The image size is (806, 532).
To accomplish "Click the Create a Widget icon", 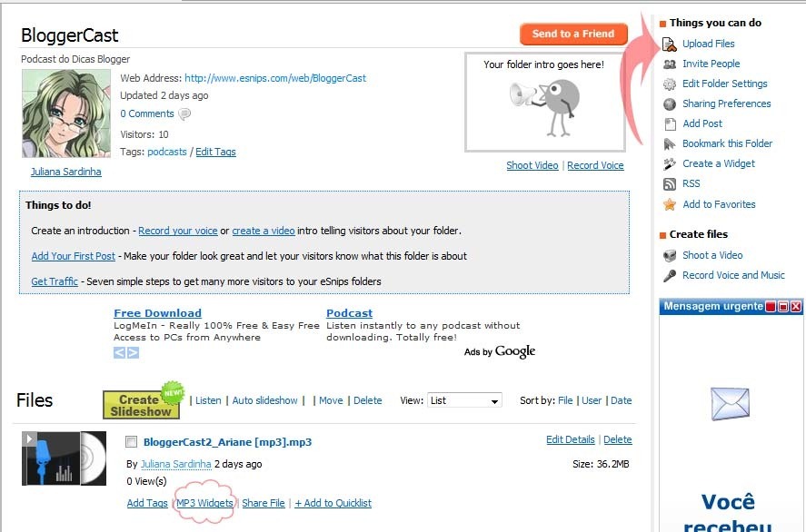I will pyautogui.click(x=670, y=163).
